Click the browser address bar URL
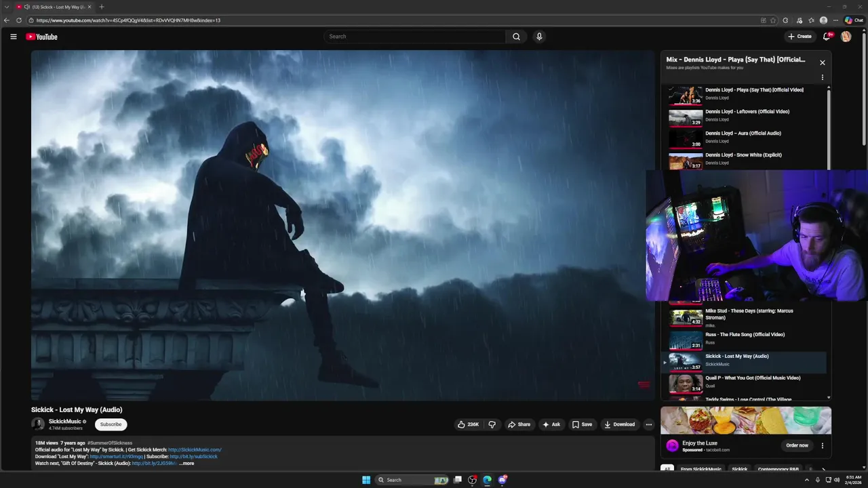 [128, 20]
